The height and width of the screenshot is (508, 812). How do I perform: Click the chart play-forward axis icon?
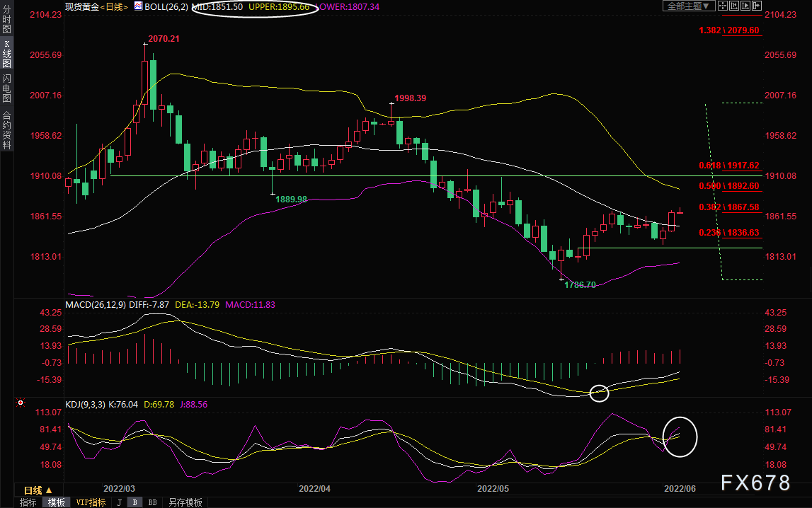745,6
